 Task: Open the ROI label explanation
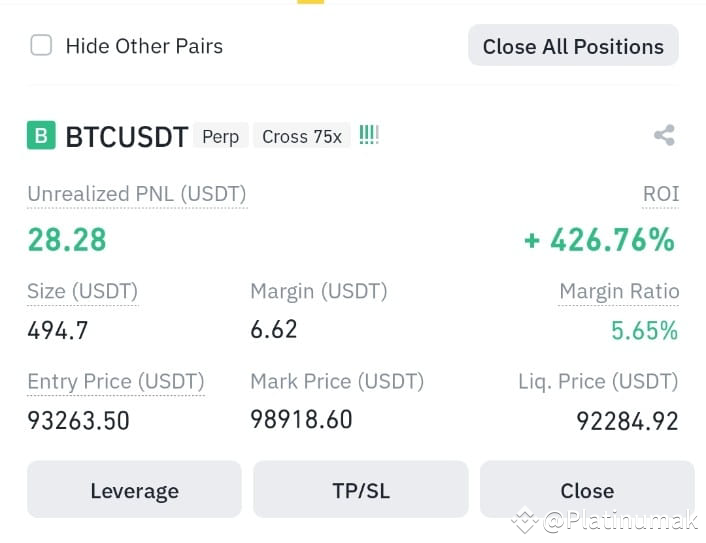(661, 194)
